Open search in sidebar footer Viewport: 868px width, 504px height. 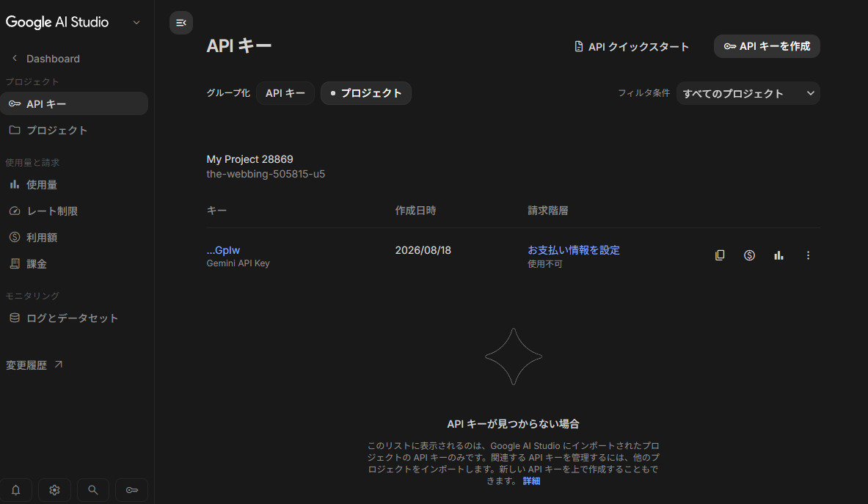[93, 489]
